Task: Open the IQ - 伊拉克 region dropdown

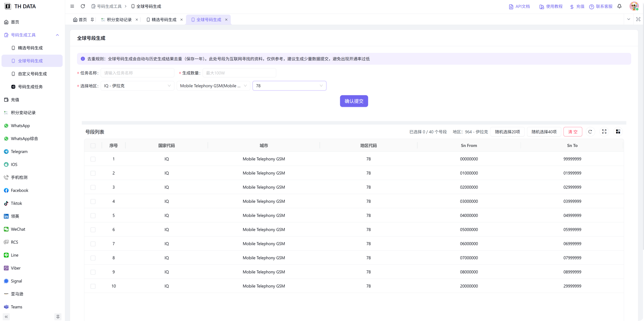Action: 137,86
